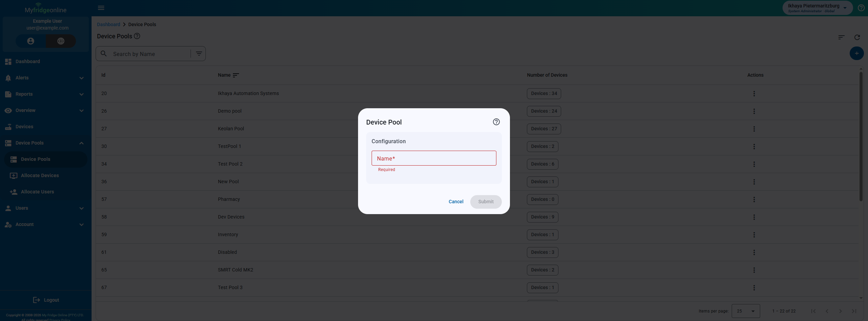Switch to the globe view toggle
Screen dimensions: 868x321
61,41
